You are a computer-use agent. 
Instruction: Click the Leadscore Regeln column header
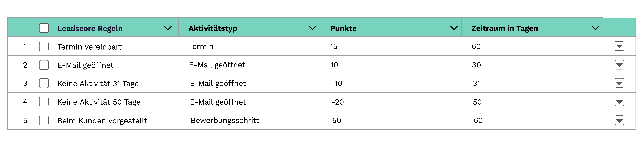point(90,28)
